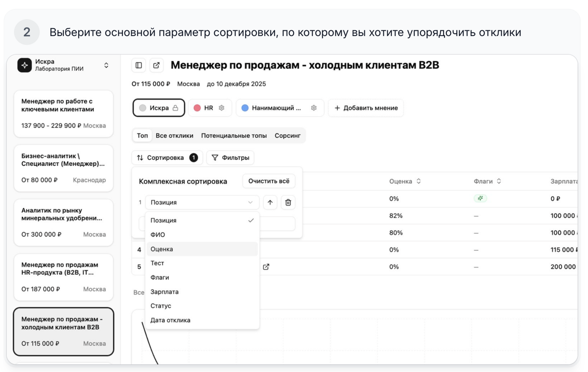Click the Очистить всё button
Image resolution: width=588 pixels, height=372 pixels.
268,181
